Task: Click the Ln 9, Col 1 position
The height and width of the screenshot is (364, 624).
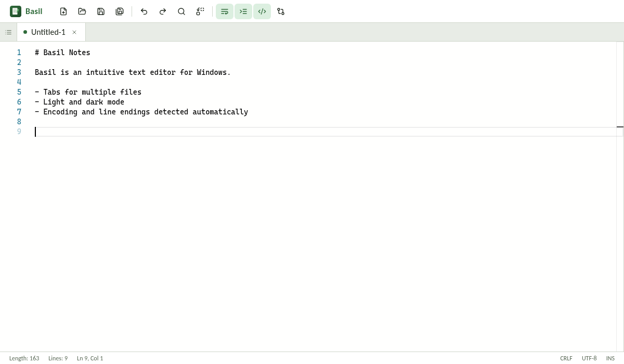Action: tap(90, 358)
